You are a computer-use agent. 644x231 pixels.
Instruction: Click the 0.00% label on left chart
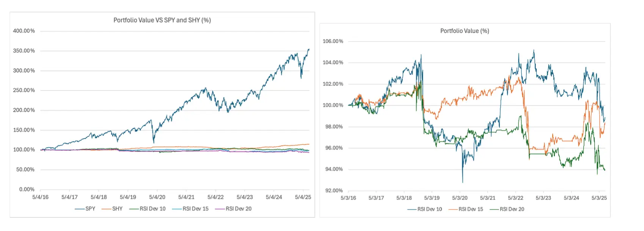(27, 189)
